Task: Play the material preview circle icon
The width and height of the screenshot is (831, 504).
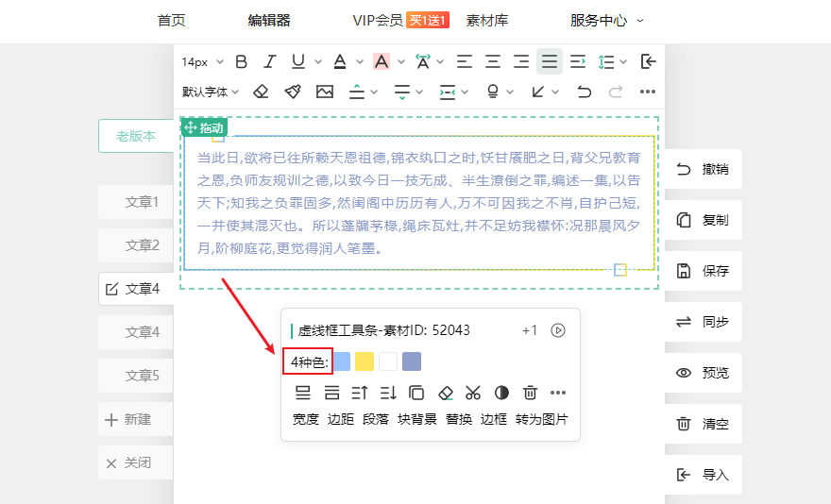Action: (558, 330)
